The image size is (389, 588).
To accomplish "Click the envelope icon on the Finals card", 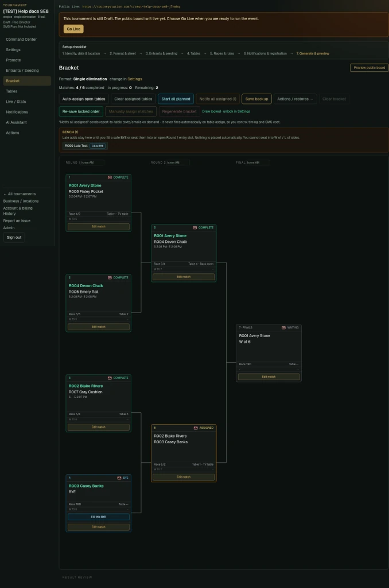I will point(283,327).
